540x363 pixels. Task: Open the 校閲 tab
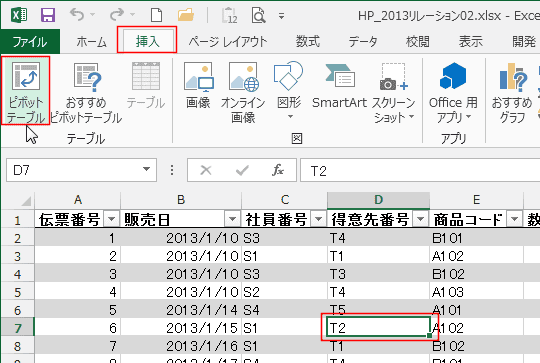pos(417,41)
